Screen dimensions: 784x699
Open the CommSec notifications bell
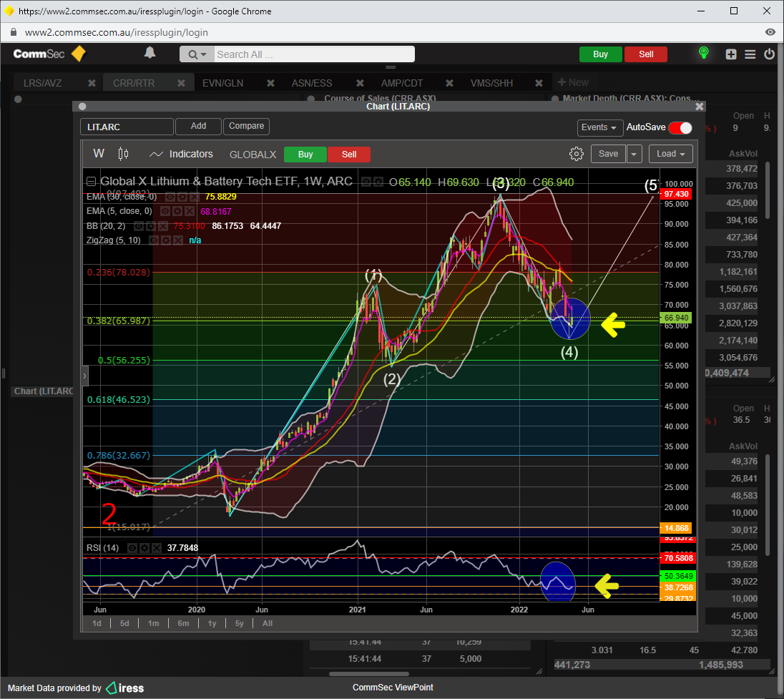point(150,53)
